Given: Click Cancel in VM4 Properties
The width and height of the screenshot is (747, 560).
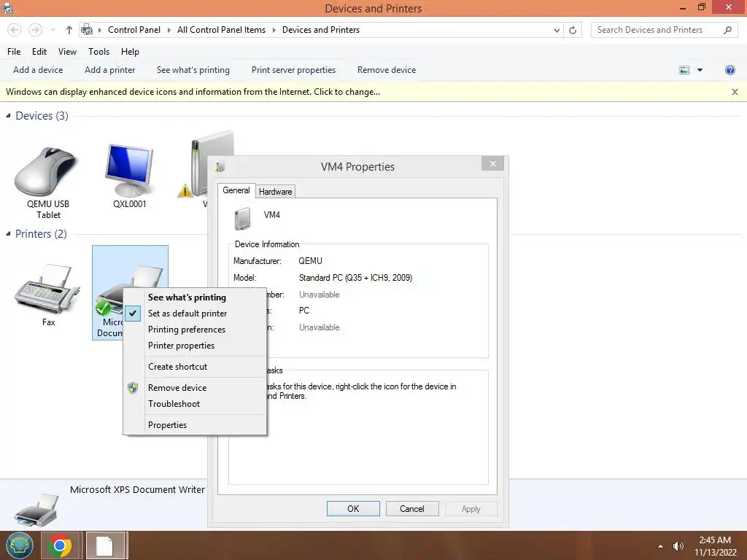Looking at the screenshot, I should pyautogui.click(x=412, y=508).
